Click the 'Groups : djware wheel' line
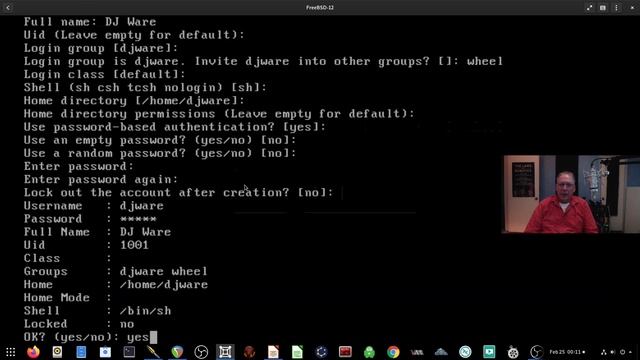 pos(116,271)
